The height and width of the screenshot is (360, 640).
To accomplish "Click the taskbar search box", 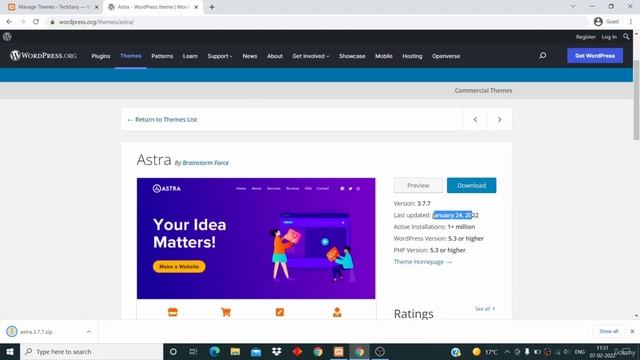I will point(91,351).
